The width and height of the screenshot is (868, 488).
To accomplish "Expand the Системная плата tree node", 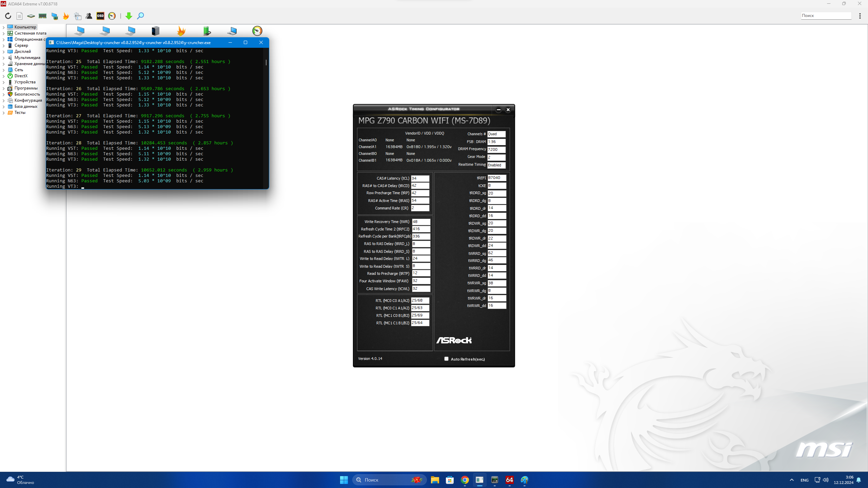I will [x=3, y=33].
